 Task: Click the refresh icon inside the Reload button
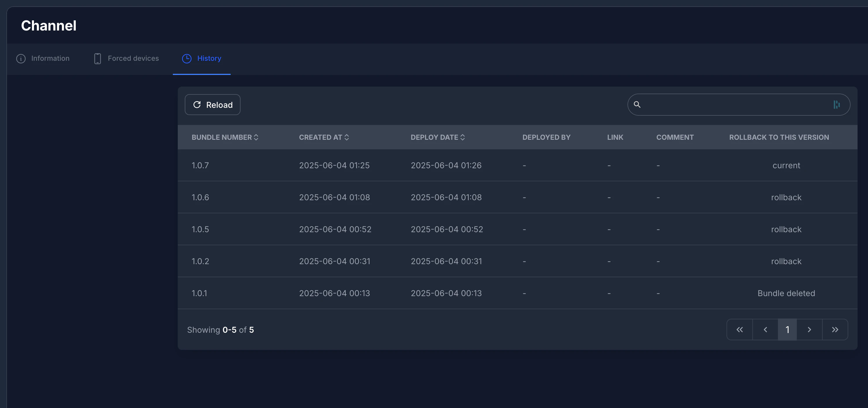coord(198,105)
